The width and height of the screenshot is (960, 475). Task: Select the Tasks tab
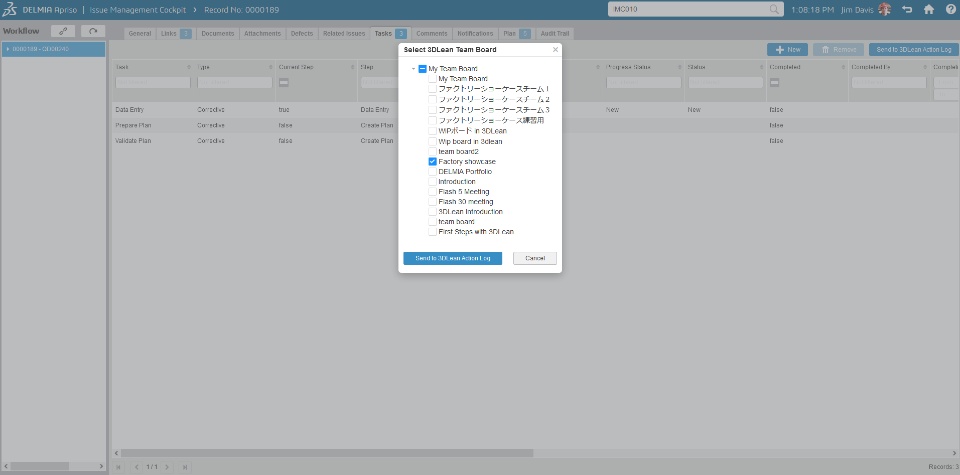click(x=391, y=34)
